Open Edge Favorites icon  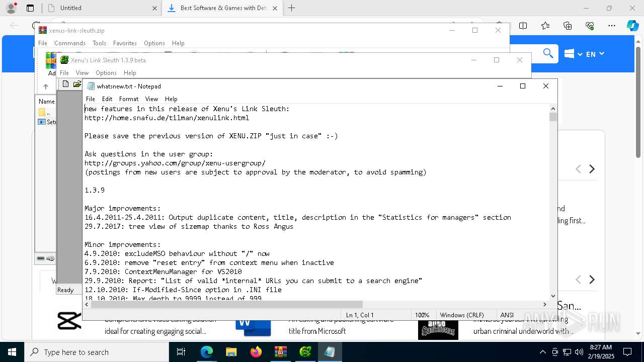(545, 26)
